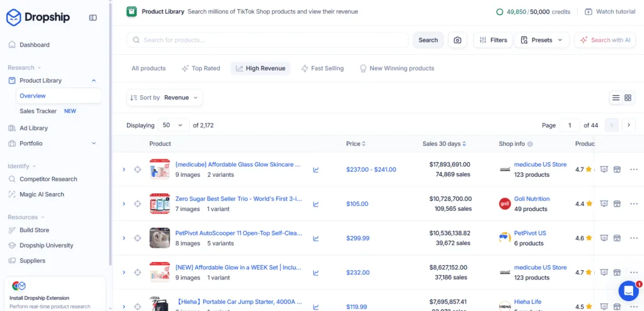This screenshot has width=644, height=311.
Task: Open sales chart icon for Zero Sugar Best Seller Trio
Action: [x=316, y=204]
